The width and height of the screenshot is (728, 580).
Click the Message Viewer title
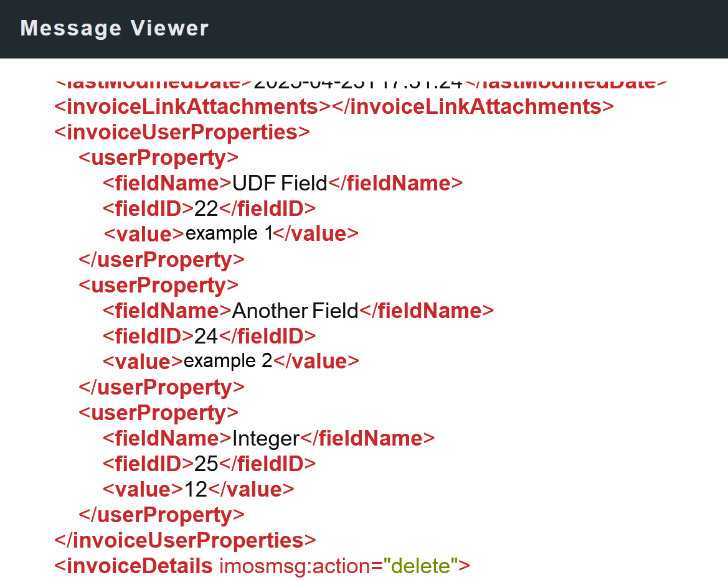tap(115, 29)
